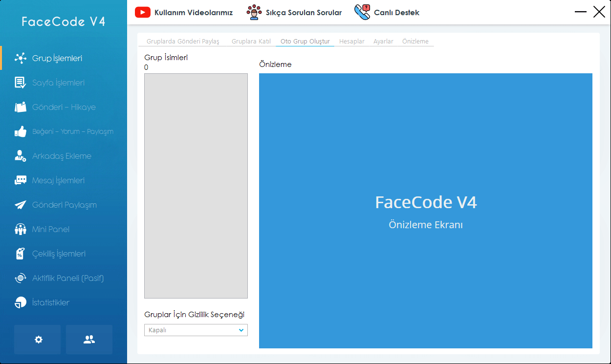The image size is (611, 364).
Task: Click the live support phone icon
Action: pos(362,12)
